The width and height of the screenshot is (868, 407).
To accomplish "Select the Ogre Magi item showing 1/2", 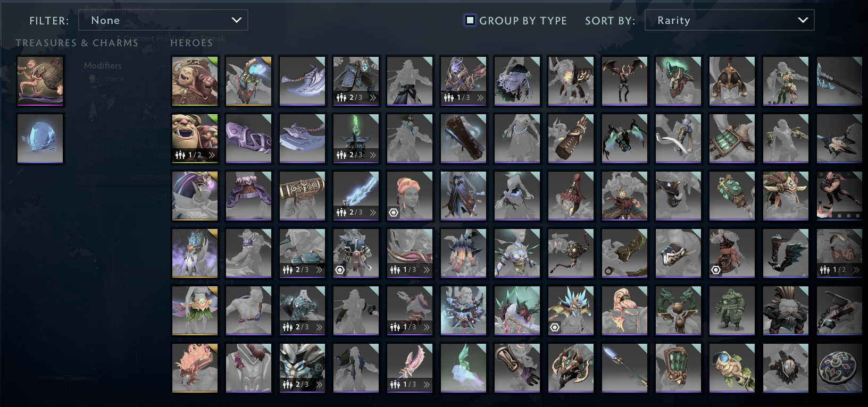I will 195,139.
